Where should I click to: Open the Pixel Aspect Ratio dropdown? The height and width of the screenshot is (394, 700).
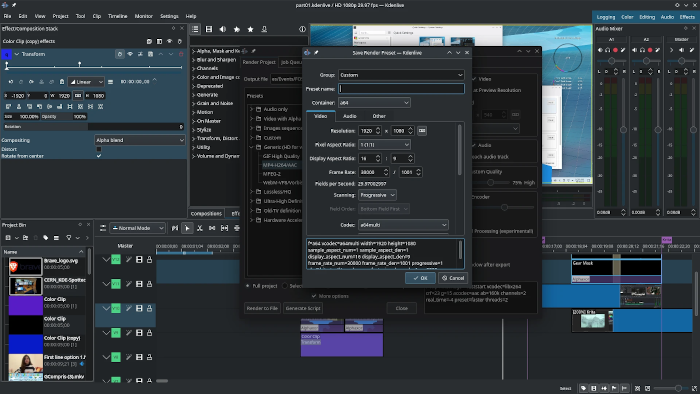click(x=384, y=145)
